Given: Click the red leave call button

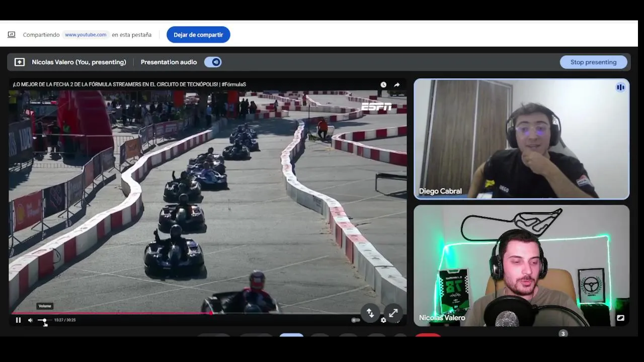Looking at the screenshot, I should tap(428, 335).
